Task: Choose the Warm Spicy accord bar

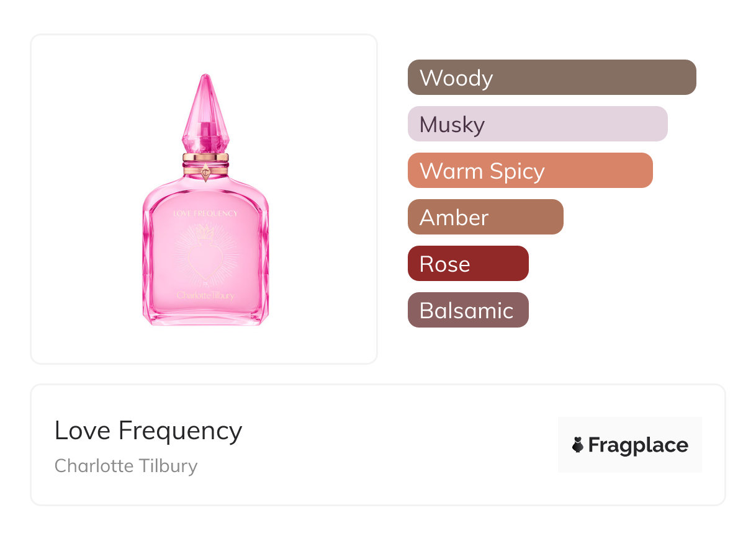Action: coord(530,171)
